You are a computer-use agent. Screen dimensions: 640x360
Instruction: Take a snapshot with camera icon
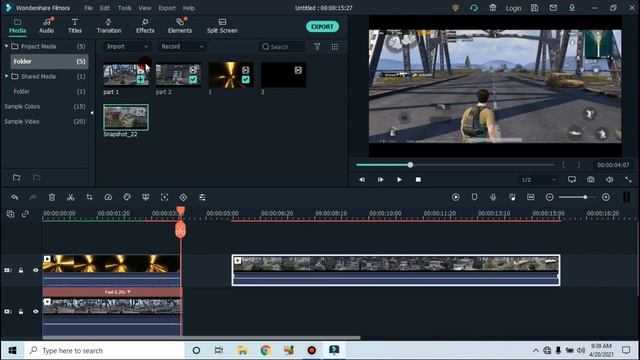pos(591,180)
